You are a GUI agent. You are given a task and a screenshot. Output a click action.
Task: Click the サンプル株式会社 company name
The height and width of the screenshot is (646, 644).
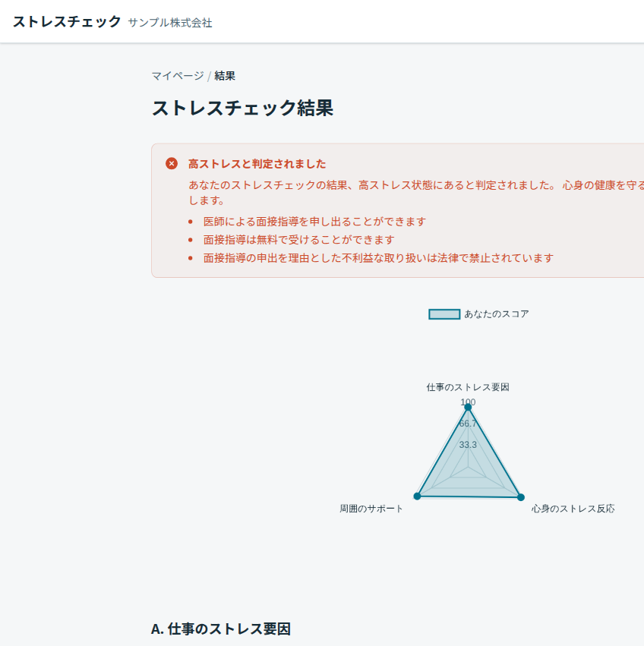[170, 23]
